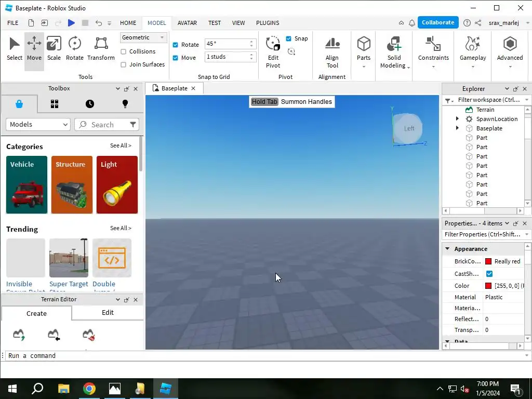Enable the Collisions checkbox
The height and width of the screenshot is (399, 532).
click(124, 51)
